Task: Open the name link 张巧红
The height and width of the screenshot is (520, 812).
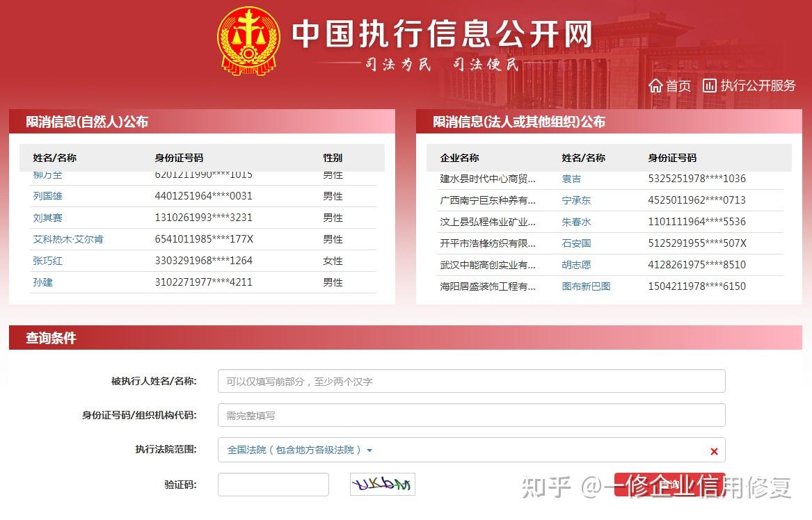Action: [x=48, y=261]
